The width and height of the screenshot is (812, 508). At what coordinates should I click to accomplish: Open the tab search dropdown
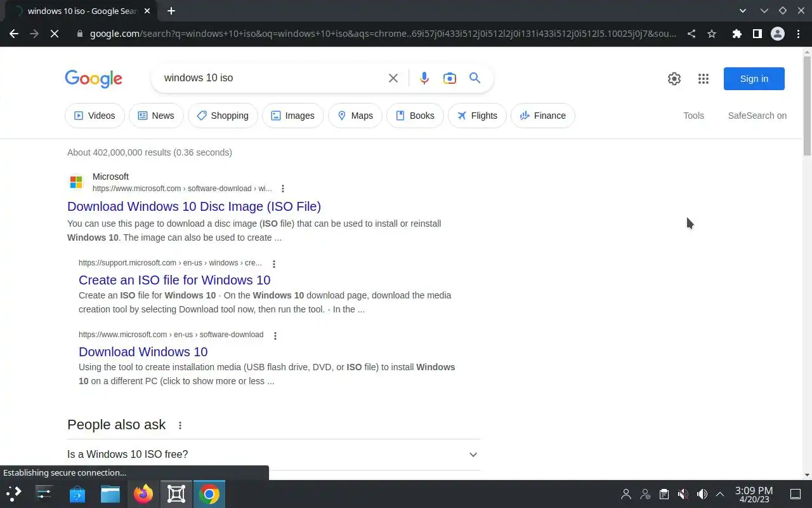[x=743, y=11]
